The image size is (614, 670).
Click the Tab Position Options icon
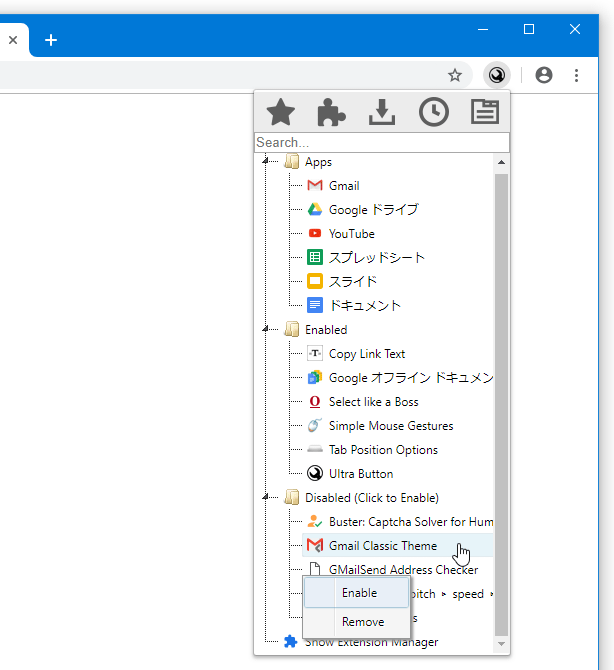(315, 450)
